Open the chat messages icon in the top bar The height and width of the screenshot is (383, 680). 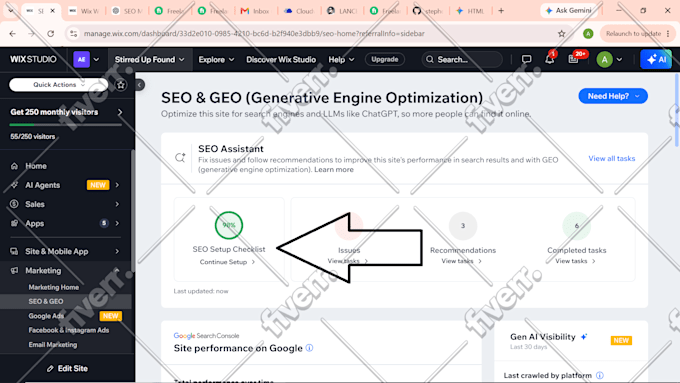point(526,59)
